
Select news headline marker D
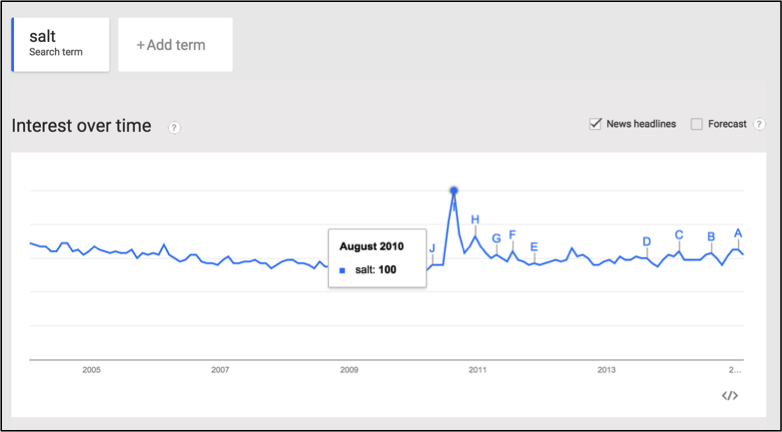[646, 242]
